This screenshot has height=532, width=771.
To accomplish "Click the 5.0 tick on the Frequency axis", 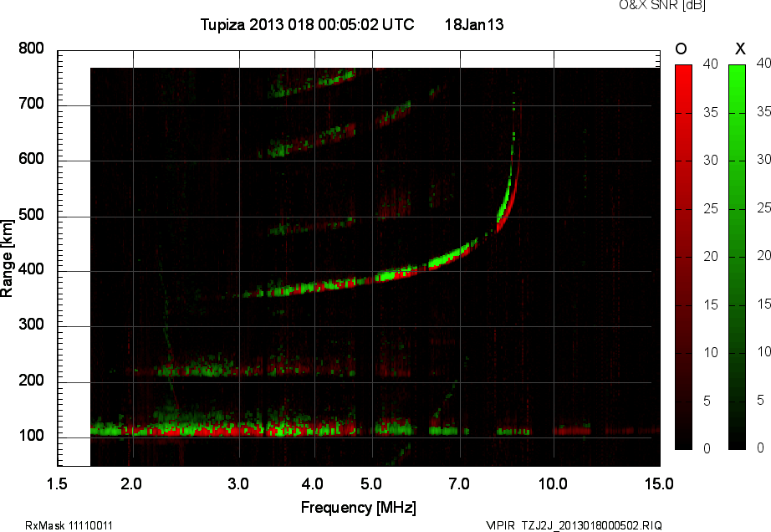I will 371,484.
